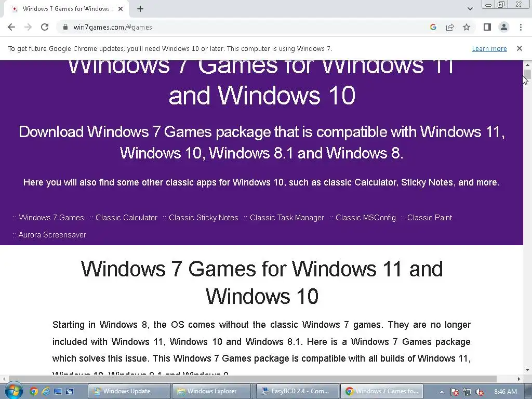The width and height of the screenshot is (532, 399).
Task: Open Chrome's three-dot menu
Action: [521, 27]
